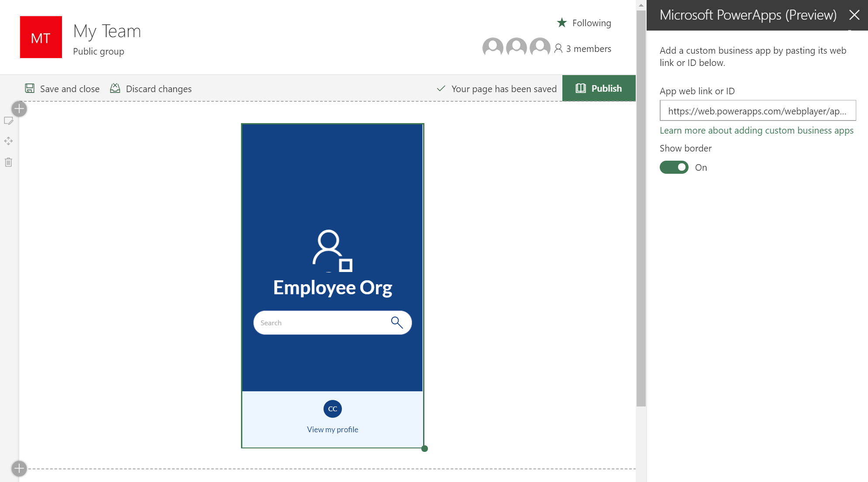The image size is (868, 482).
Task: Click the page vertical scrollbar
Action: click(641, 209)
